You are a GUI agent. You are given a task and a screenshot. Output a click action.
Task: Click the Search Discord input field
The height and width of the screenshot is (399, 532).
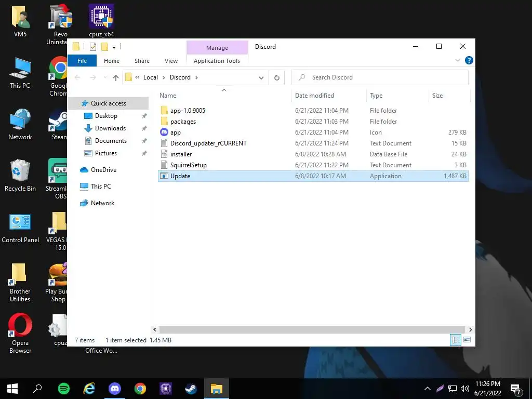point(380,77)
